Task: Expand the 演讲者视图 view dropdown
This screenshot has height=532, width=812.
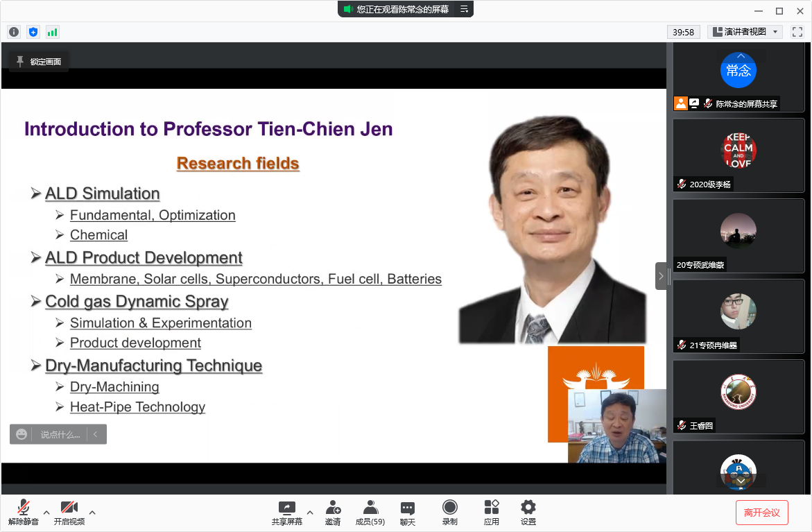Action: coord(745,32)
